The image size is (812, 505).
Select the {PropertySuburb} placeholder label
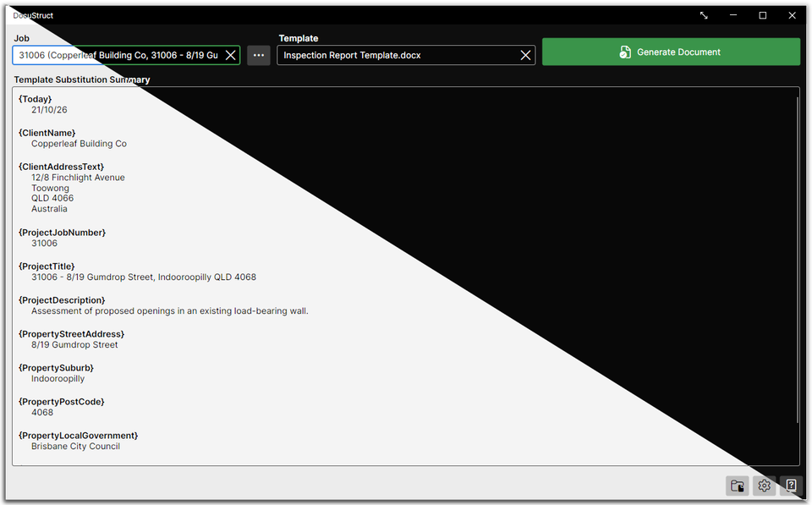(x=56, y=368)
